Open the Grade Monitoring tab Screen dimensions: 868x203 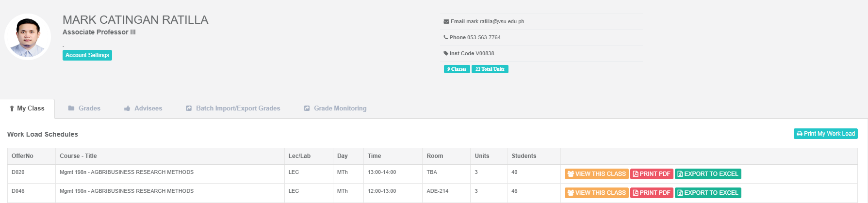[x=335, y=109]
